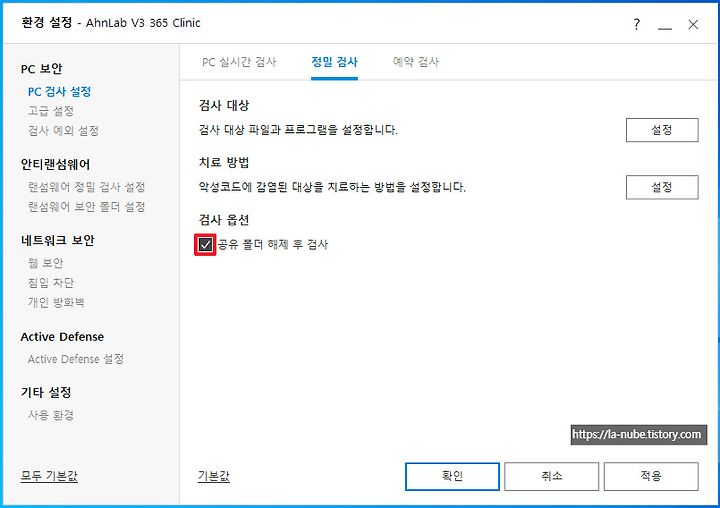Screen dimensions: 720x508
Task: Go to 랜섬웨어 정밀 검사 설정
Action: tap(87, 187)
